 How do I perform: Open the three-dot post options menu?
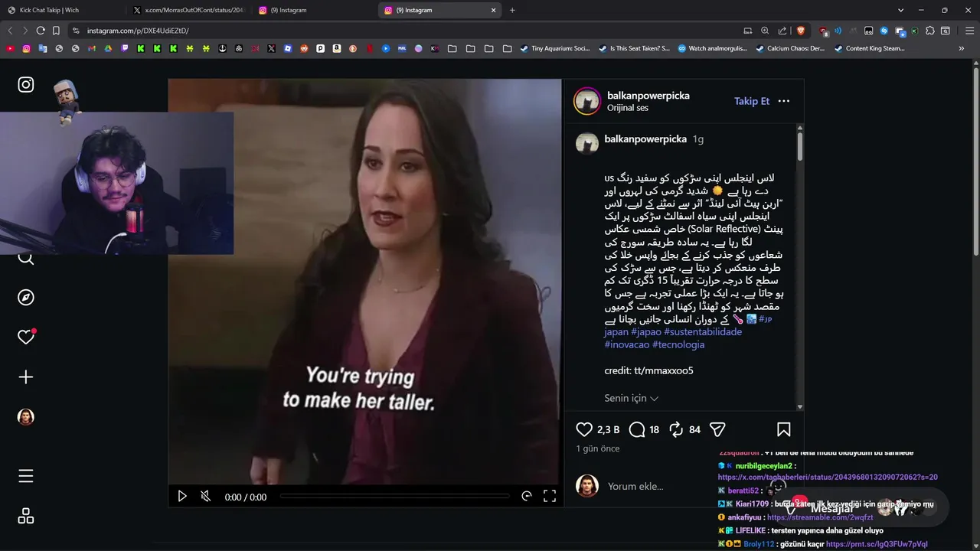(x=784, y=101)
